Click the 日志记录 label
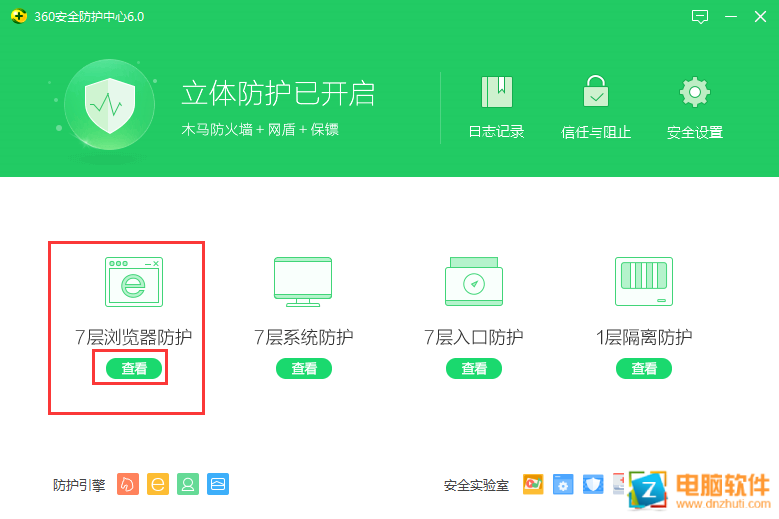Image resolution: width=779 pixels, height=519 pixels. click(x=496, y=132)
